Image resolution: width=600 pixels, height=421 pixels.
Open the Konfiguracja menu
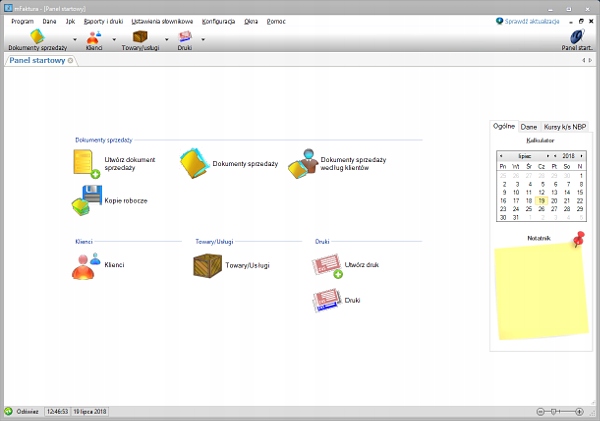tap(218, 20)
